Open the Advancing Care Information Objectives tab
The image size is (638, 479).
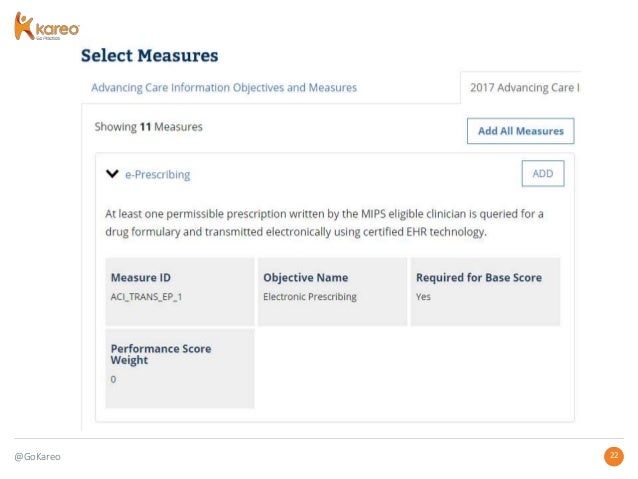pyautogui.click(x=224, y=88)
